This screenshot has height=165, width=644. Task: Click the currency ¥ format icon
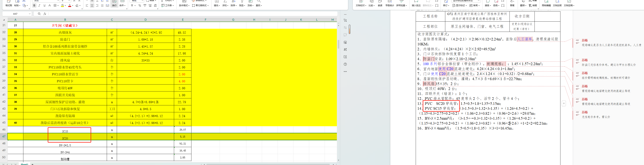(x=132, y=5)
